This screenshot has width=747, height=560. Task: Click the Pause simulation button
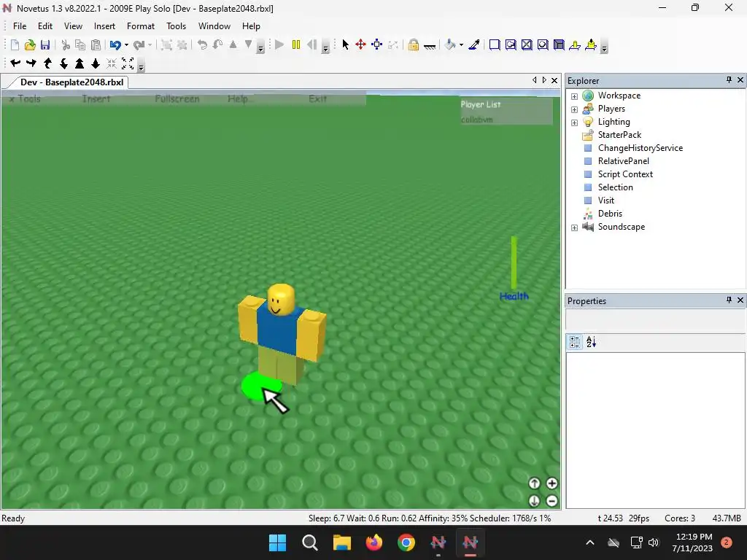point(296,44)
